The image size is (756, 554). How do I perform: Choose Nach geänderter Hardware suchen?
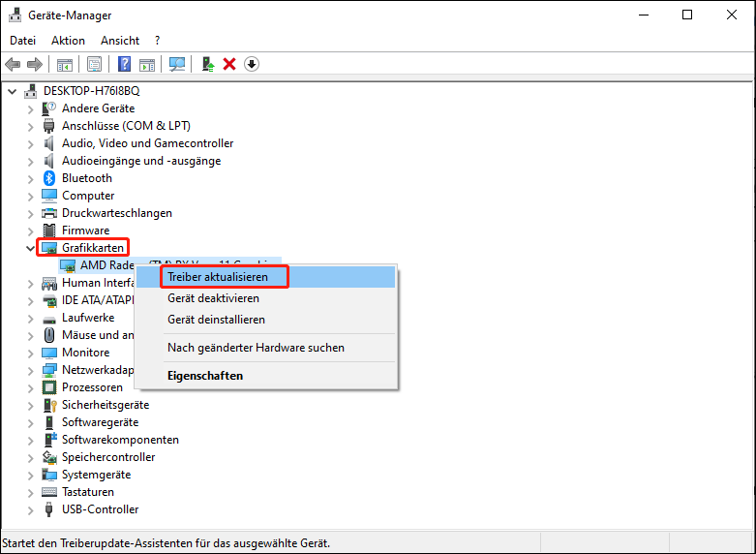click(x=265, y=348)
